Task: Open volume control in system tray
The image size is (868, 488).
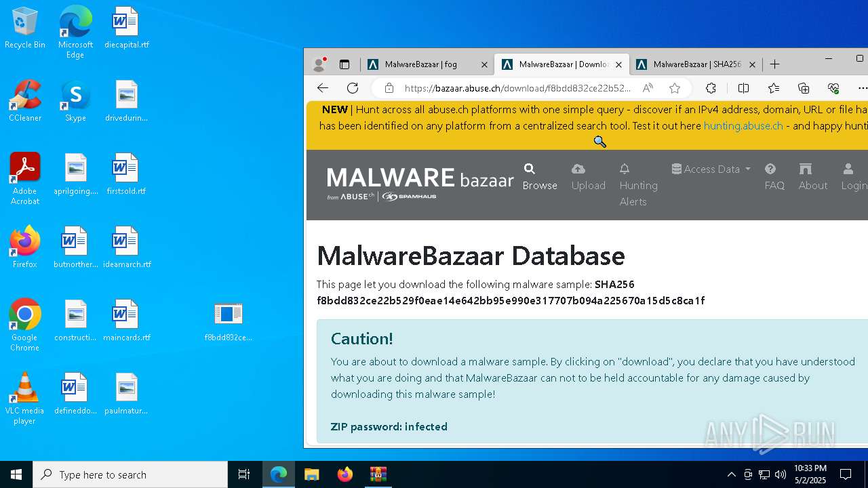Action: tap(780, 474)
